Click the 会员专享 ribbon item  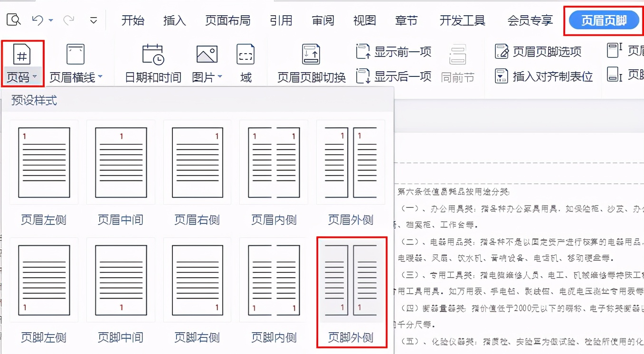coord(529,20)
